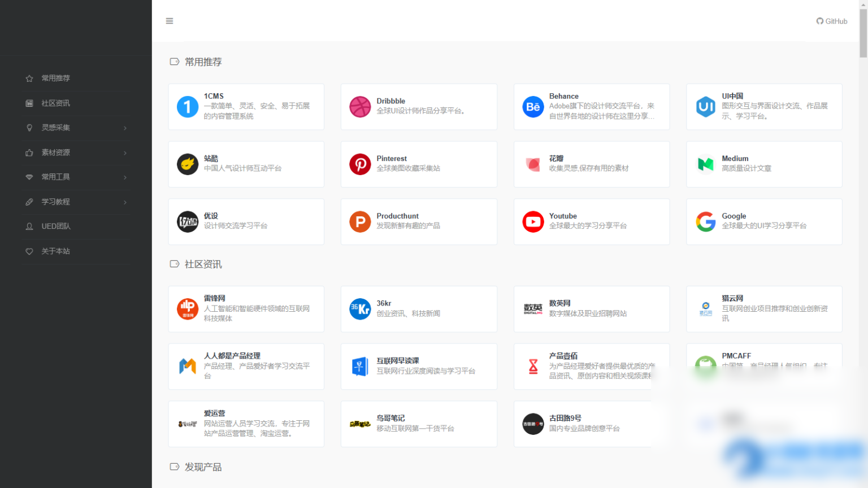Open the Youtube card icon

[x=533, y=221]
